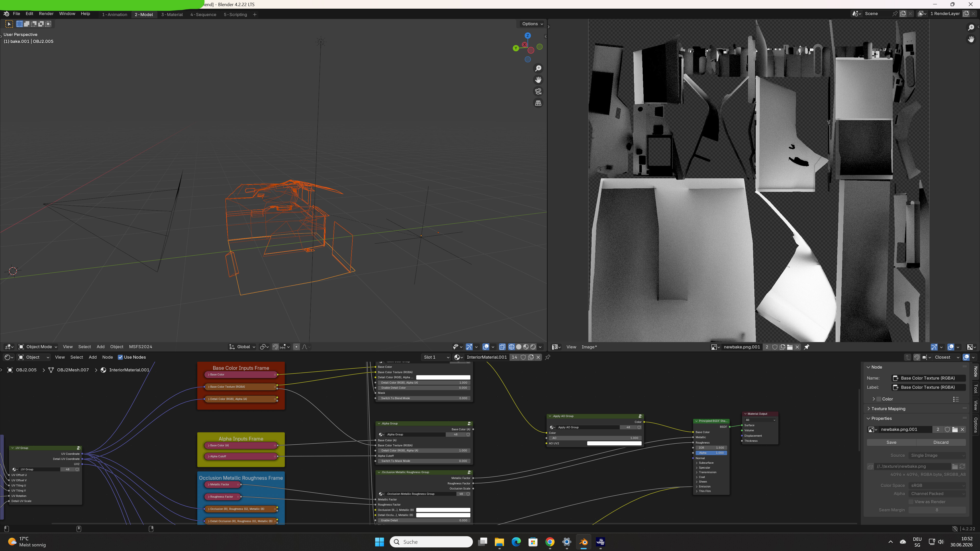Click the Label field Base Color Texture (RGBA)
The width and height of the screenshot is (980, 551).
point(929,387)
